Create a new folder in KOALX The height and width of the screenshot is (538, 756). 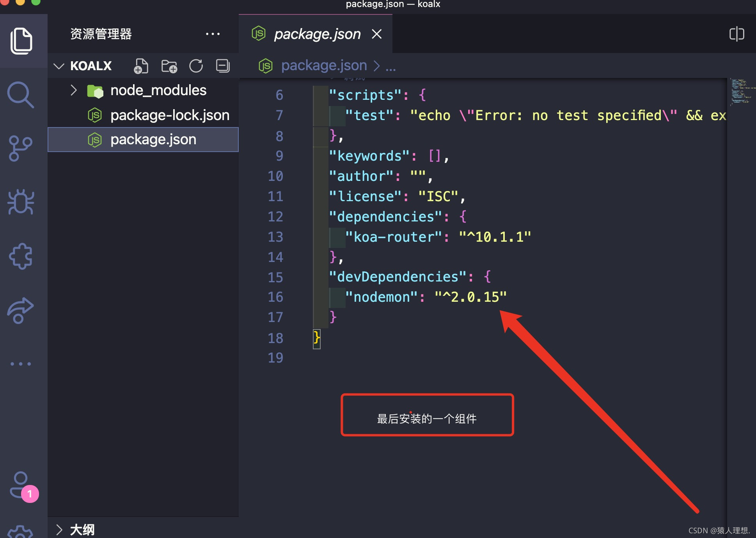[169, 66]
